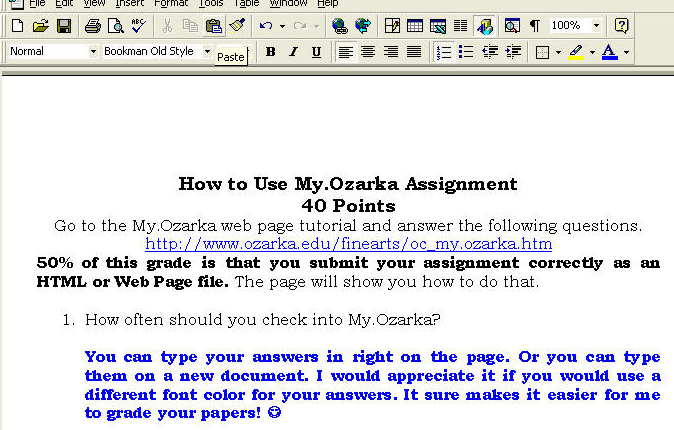Decrease paragraph indent
Image resolution: width=674 pixels, height=430 pixels.
(490, 52)
